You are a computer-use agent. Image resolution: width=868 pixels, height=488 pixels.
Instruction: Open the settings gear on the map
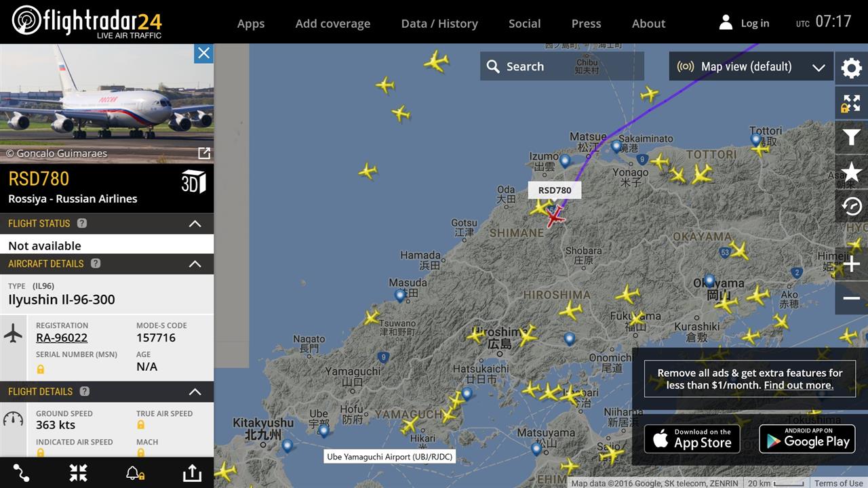click(851, 68)
